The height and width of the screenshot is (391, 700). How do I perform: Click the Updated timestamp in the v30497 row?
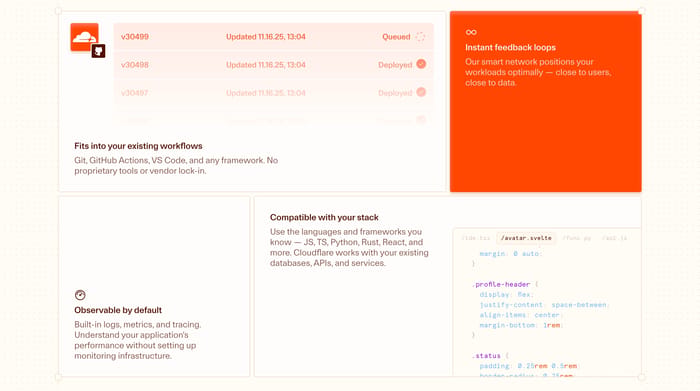266,93
